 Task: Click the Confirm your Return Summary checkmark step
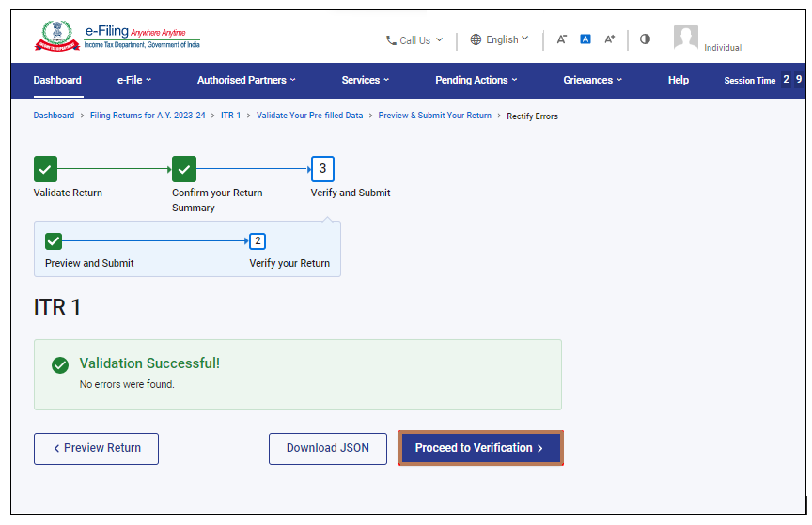pos(184,169)
